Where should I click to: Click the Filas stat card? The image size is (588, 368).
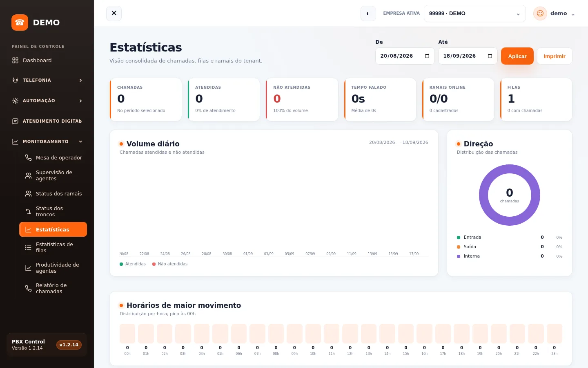tap(536, 99)
